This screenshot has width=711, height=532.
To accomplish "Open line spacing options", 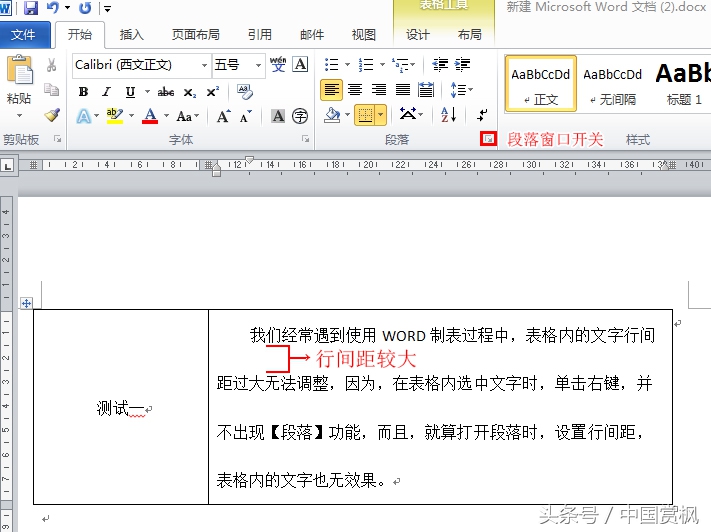I will coord(461,90).
